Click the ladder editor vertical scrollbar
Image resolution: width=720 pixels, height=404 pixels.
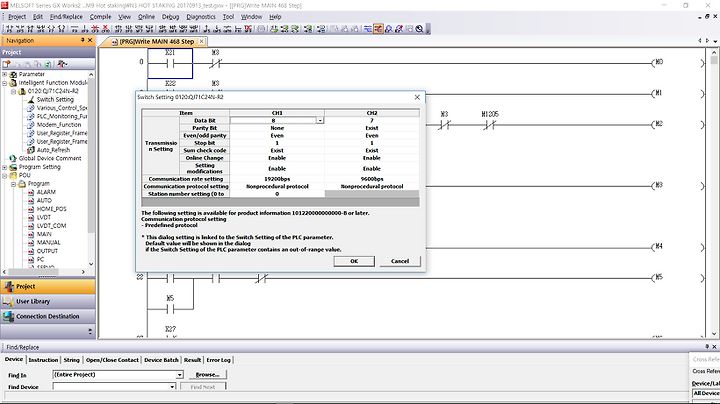pyautogui.click(x=714, y=193)
